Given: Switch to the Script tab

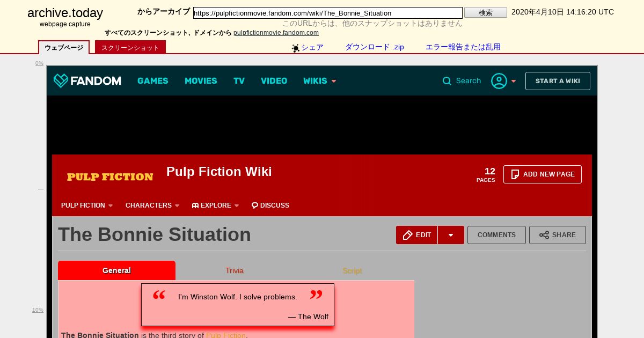Looking at the screenshot, I should (352, 270).
